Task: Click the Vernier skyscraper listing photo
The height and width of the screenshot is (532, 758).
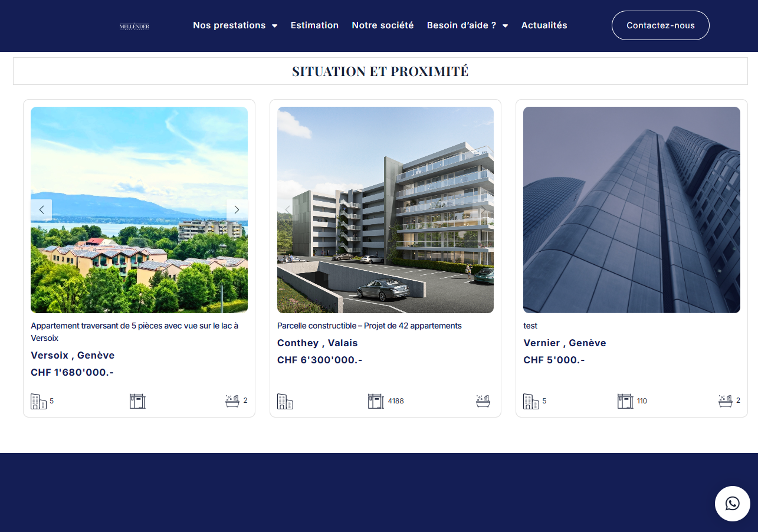Action: pos(631,210)
